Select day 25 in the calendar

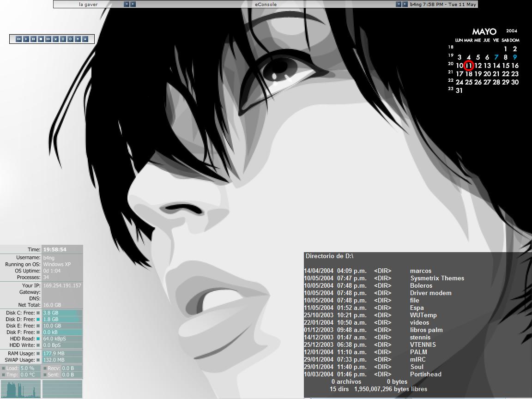click(x=469, y=82)
